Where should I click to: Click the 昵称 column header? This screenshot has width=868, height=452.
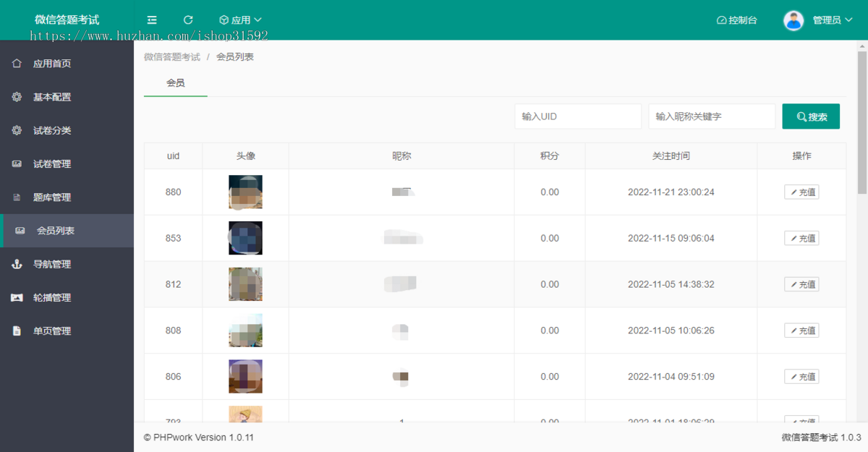(401, 155)
